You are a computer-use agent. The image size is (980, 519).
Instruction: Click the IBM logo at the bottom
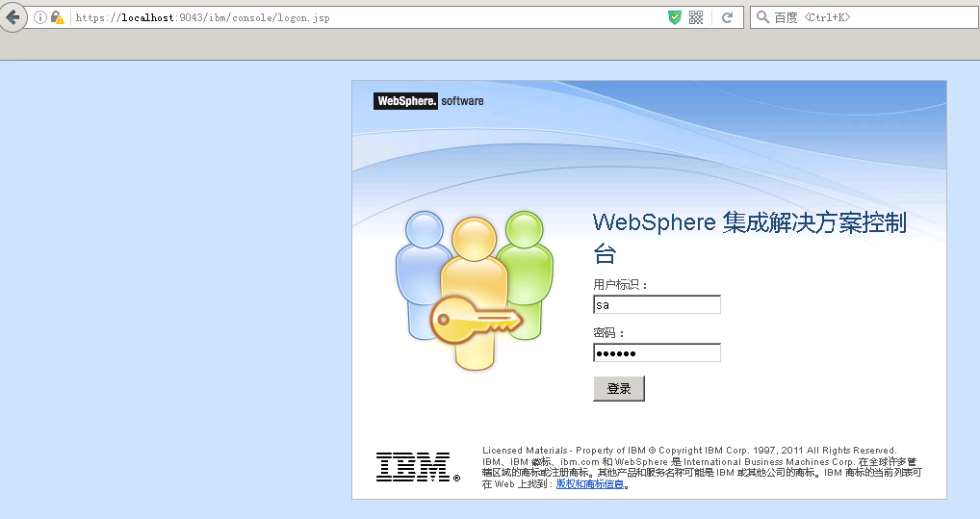click(417, 467)
